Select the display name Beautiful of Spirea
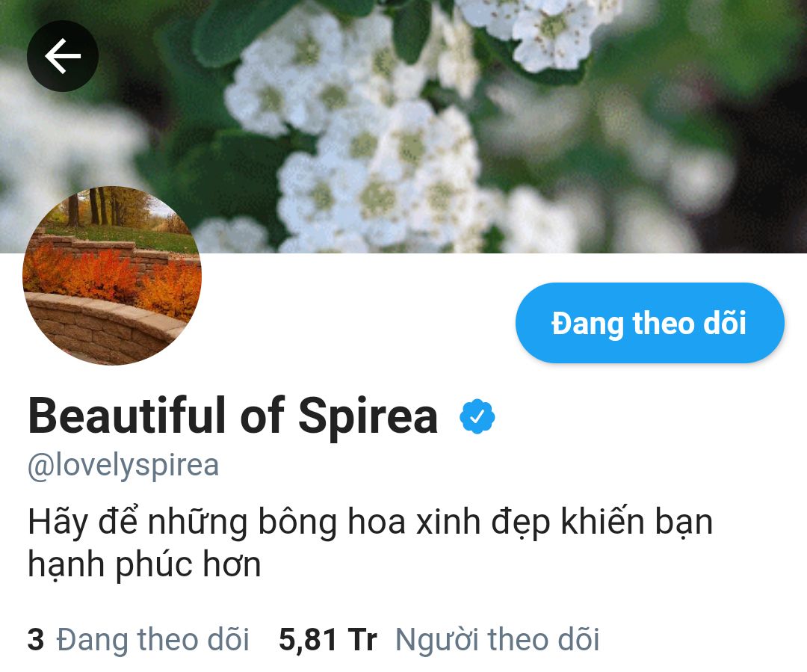Viewport: 807px width, 672px height. pyautogui.click(x=233, y=416)
